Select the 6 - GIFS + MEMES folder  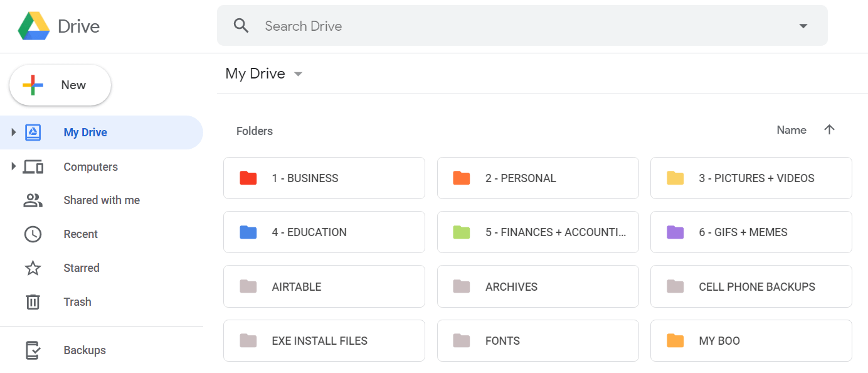[x=751, y=232]
